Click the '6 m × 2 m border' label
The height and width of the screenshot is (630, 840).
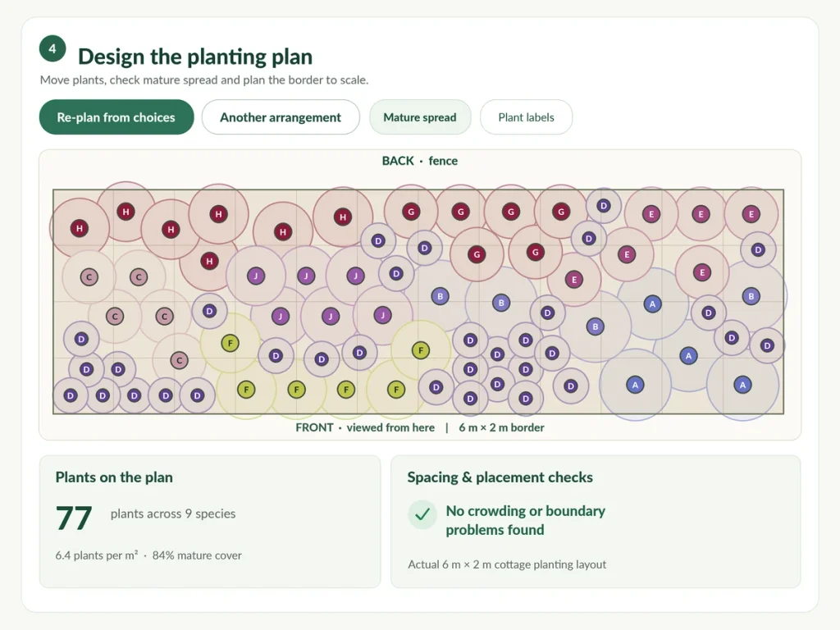(501, 427)
